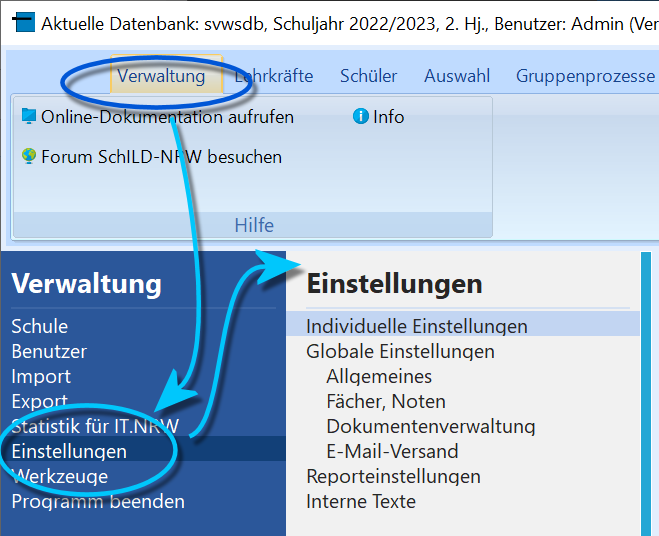
Task: Click Online-Dokumentation aufrufen
Action: point(167,117)
